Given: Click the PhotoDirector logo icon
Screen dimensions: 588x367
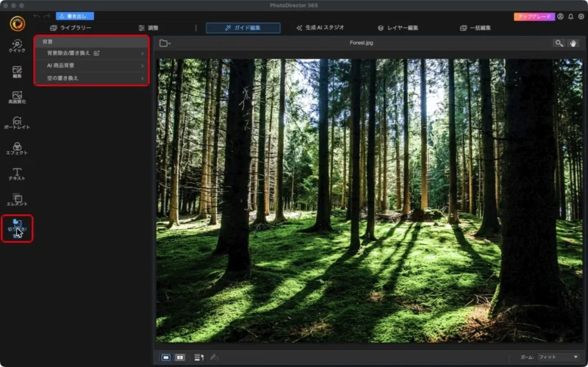Looking at the screenshot, I should coord(17,24).
